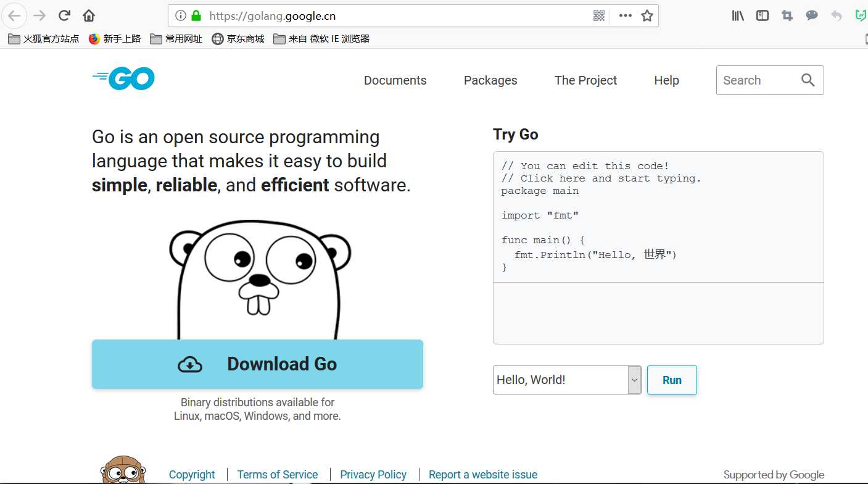Open the Packages menu item

[490, 80]
